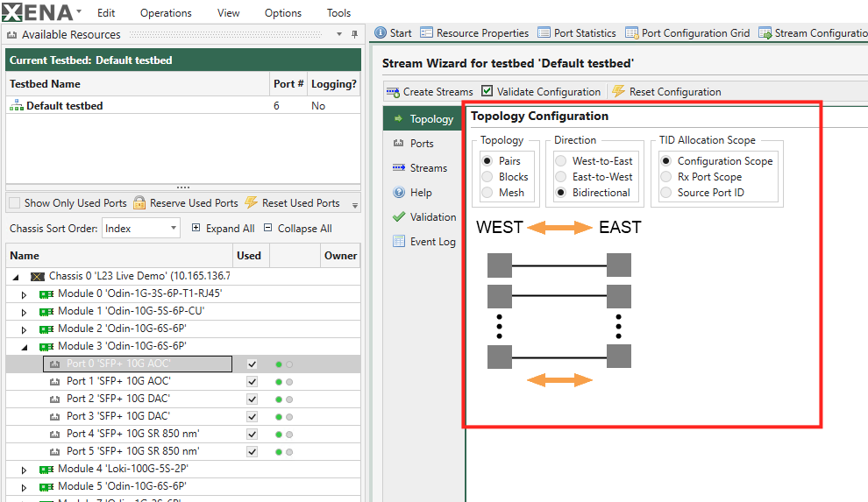Toggle the Validate Configuration checkbox
868x502 pixels.
point(487,90)
